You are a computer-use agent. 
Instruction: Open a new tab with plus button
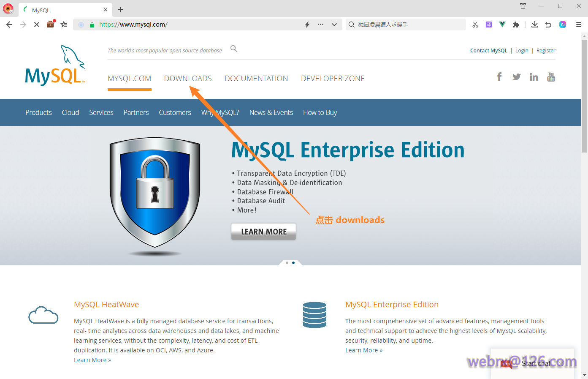tap(121, 9)
